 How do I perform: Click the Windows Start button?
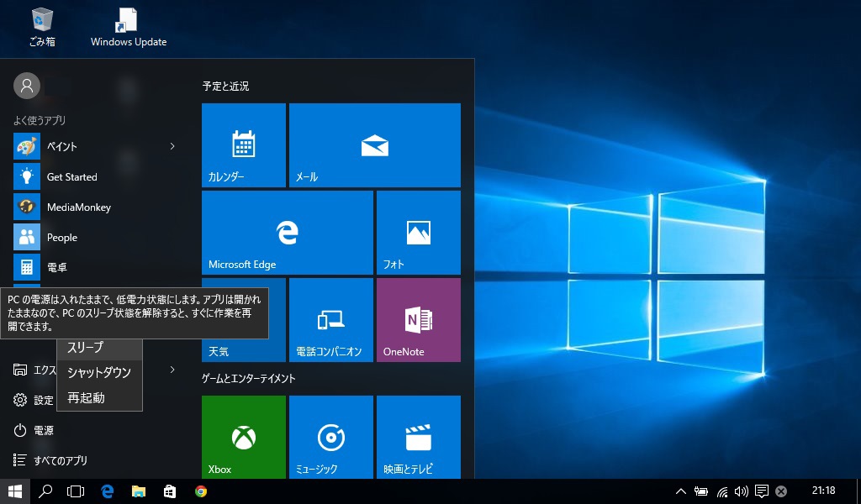(15, 491)
